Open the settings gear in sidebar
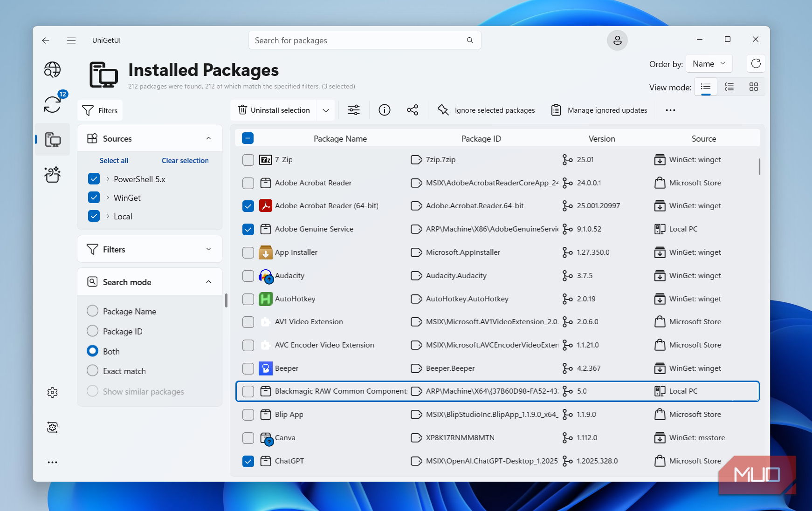Image resolution: width=812 pixels, height=511 pixels. click(x=52, y=392)
